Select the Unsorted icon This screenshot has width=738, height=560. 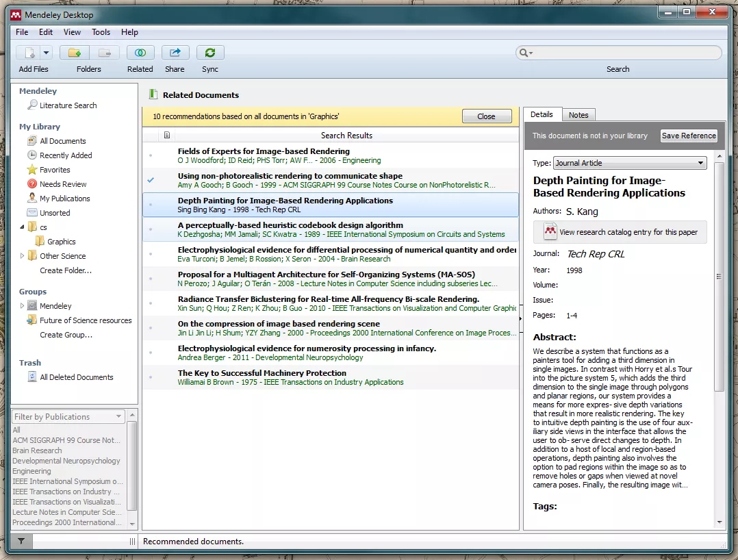coord(32,212)
